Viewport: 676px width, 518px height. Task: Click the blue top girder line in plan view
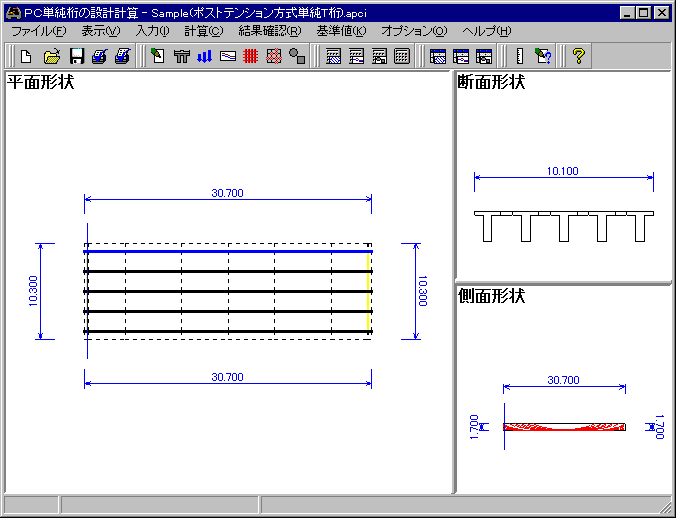tap(228, 251)
